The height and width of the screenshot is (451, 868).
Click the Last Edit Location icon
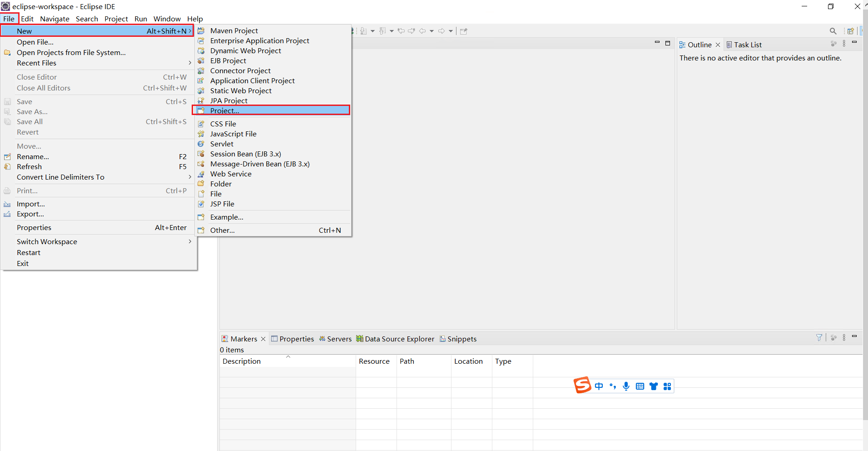click(x=401, y=31)
